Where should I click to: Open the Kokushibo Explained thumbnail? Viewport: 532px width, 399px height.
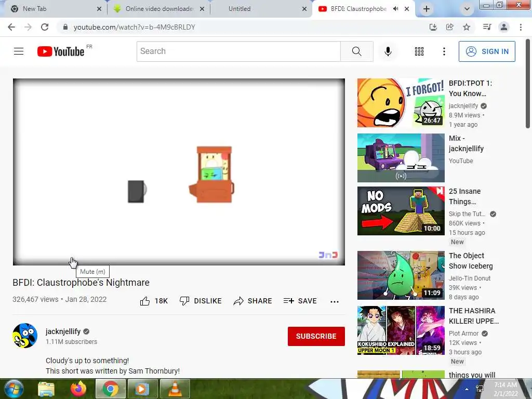pos(401,330)
